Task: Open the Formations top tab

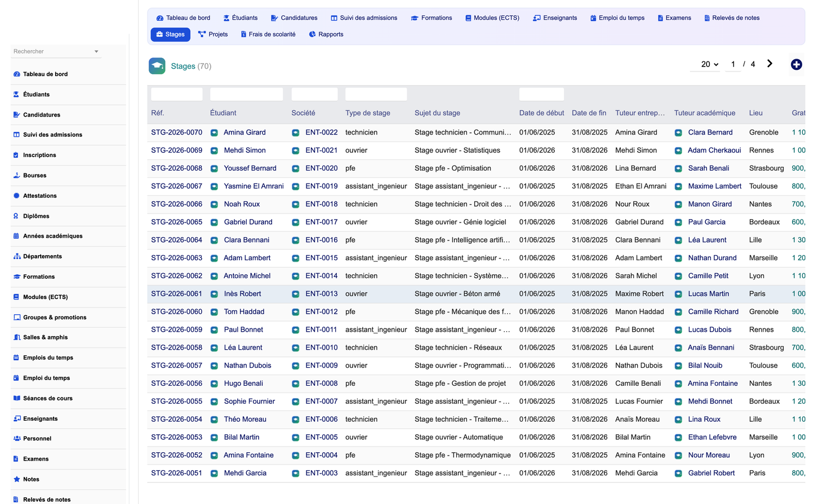Action: click(432, 18)
